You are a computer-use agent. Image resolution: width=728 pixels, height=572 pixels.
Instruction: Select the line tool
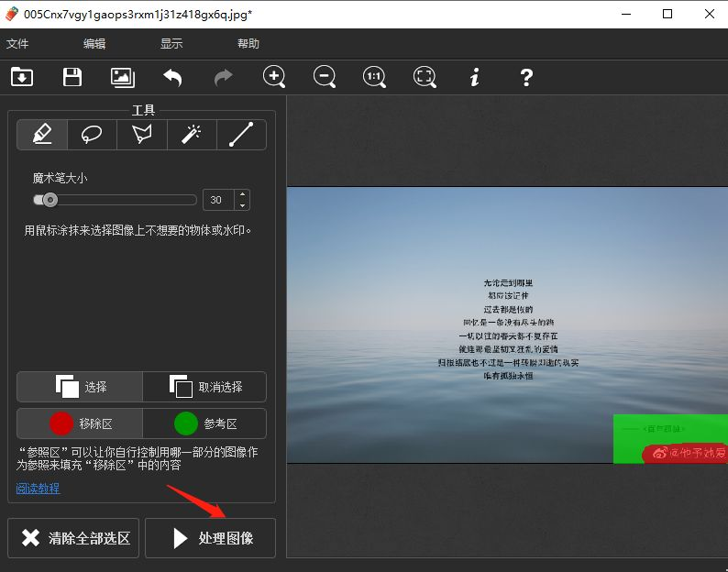pyautogui.click(x=241, y=135)
